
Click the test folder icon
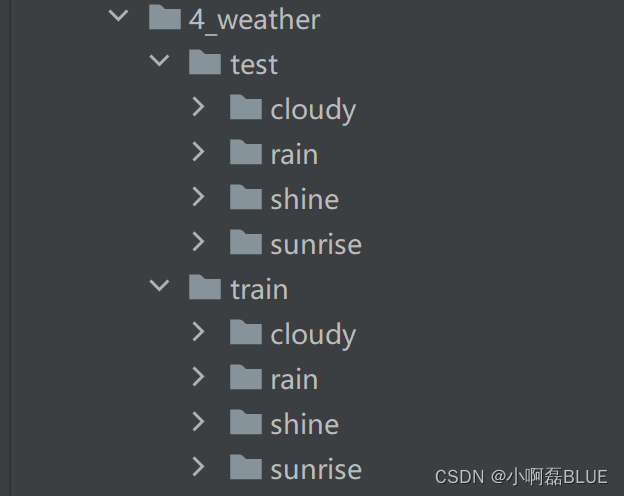point(205,62)
